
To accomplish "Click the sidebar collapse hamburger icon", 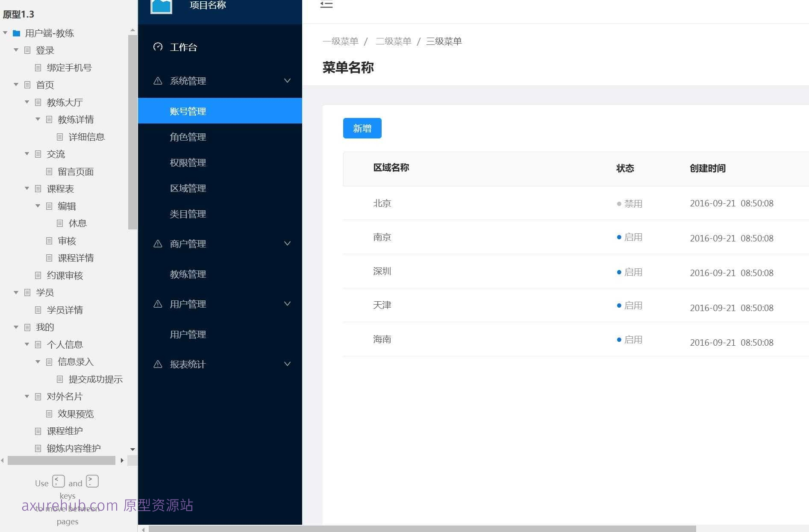I will pos(326,4).
